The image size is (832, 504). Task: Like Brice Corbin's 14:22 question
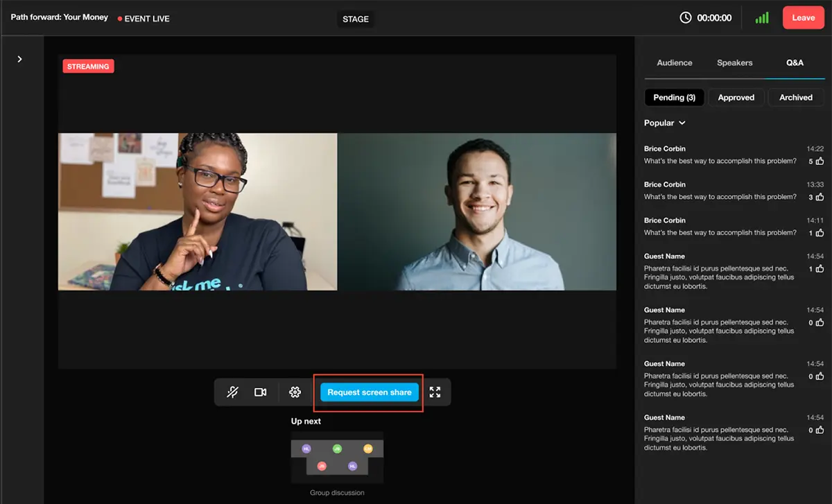[820, 162]
